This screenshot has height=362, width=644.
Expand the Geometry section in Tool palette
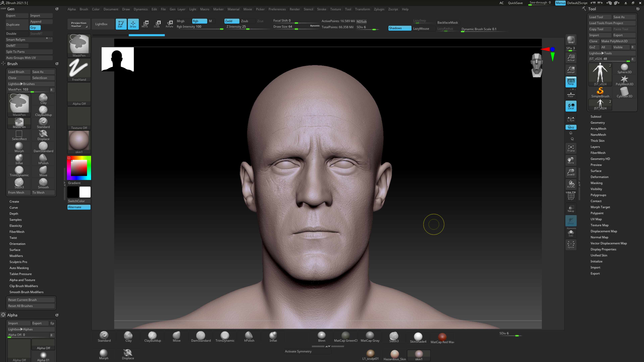[598, 122]
